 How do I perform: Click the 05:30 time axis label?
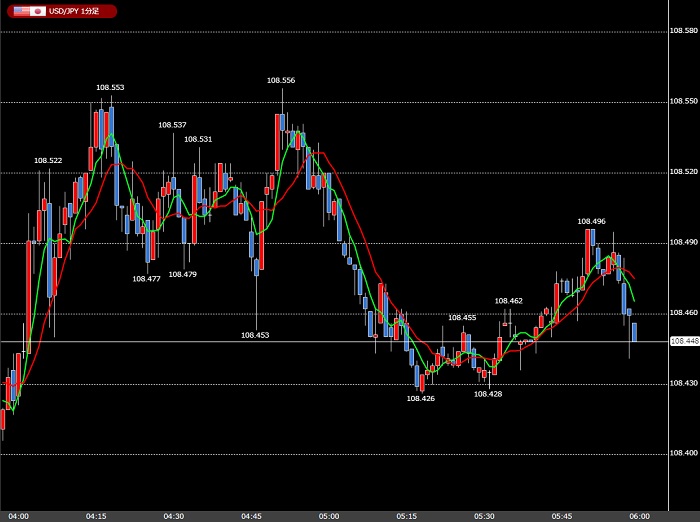click(x=484, y=517)
